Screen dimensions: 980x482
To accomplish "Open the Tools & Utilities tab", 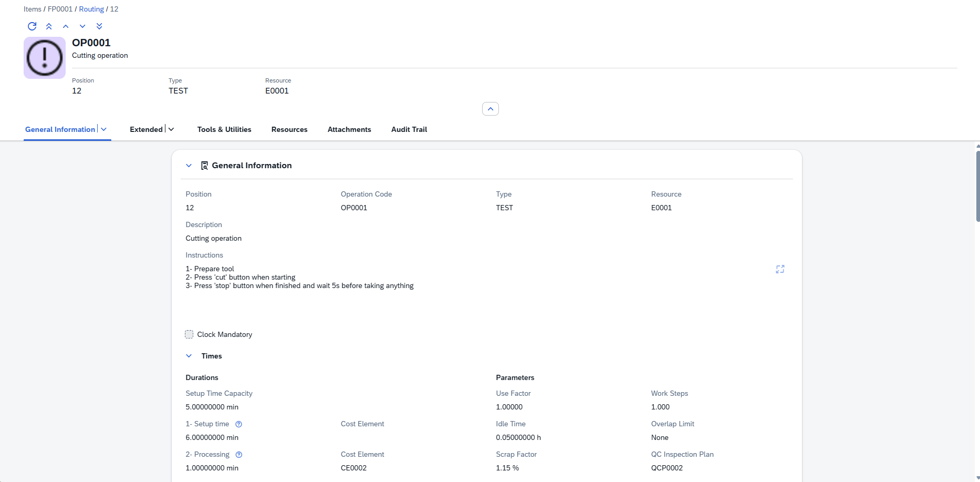I will click(224, 129).
